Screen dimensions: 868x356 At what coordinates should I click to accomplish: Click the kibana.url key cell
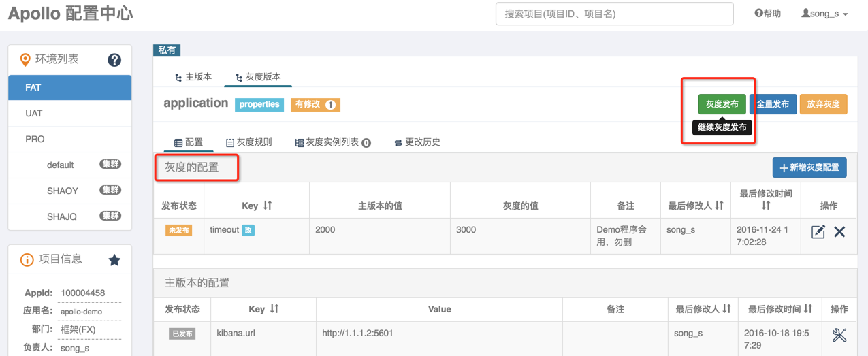pyautogui.click(x=237, y=333)
